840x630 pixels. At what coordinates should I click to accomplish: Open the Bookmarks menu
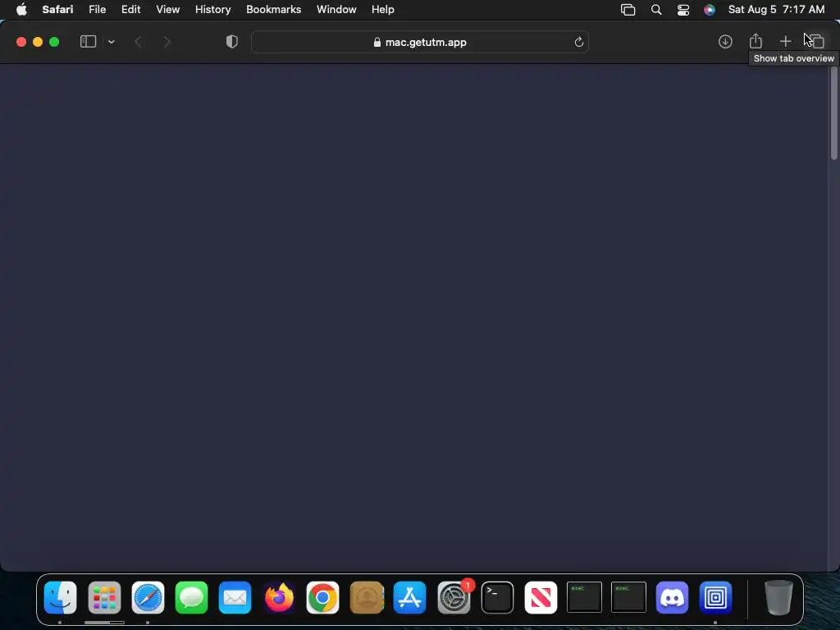273,10
